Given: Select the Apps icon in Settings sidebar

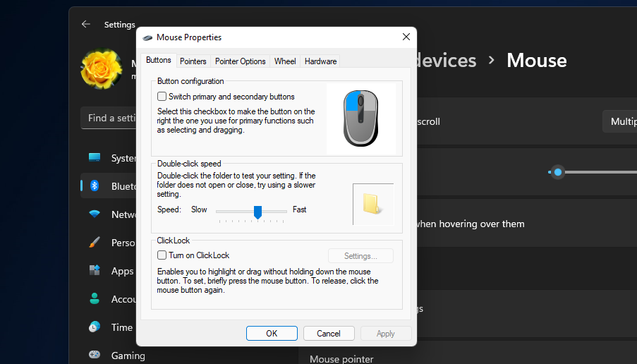Looking at the screenshot, I should [x=95, y=271].
